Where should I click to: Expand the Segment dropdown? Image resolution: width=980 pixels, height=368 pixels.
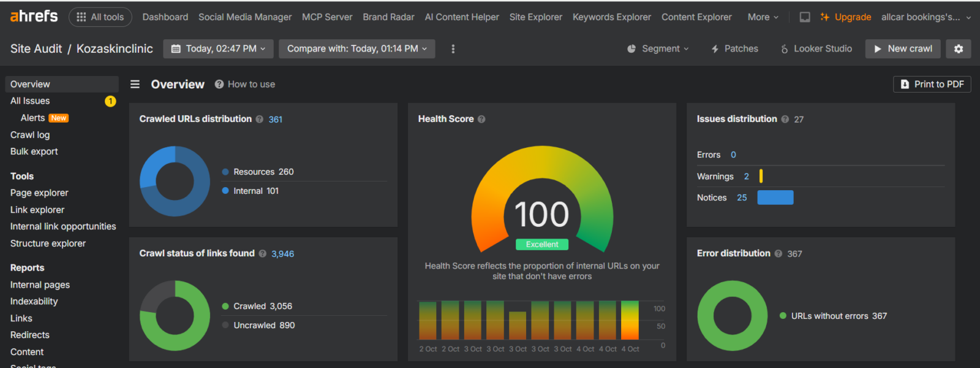point(658,48)
